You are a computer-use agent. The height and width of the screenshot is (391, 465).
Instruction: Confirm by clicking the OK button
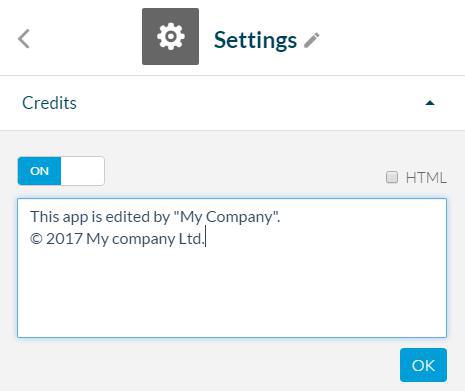[x=423, y=365]
